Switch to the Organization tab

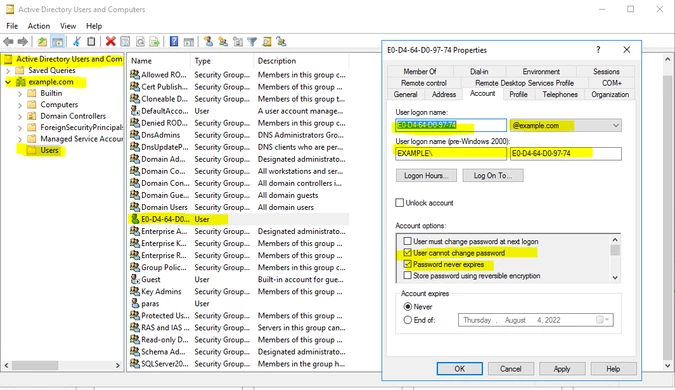[610, 94]
